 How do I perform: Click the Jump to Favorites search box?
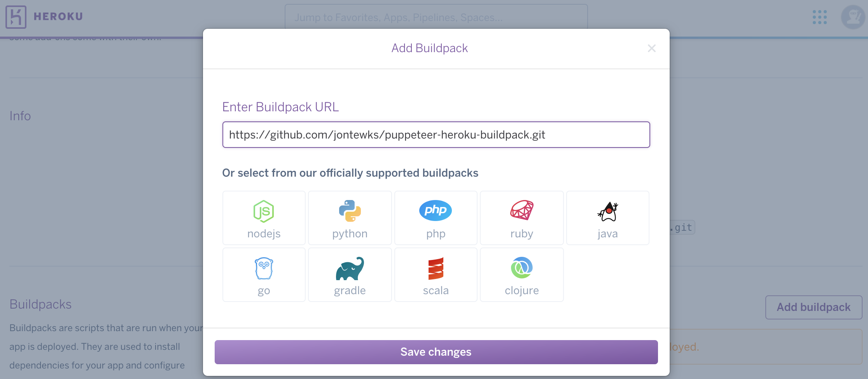(436, 17)
